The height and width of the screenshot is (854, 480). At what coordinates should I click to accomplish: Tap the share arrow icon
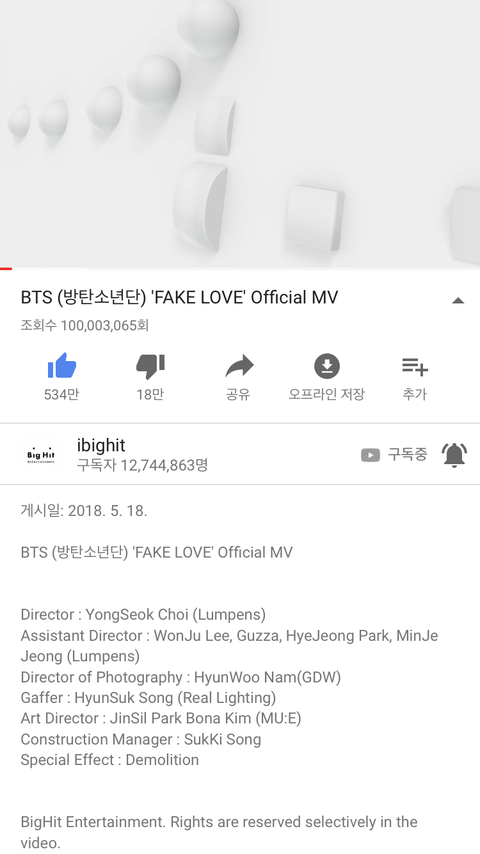tap(239, 366)
